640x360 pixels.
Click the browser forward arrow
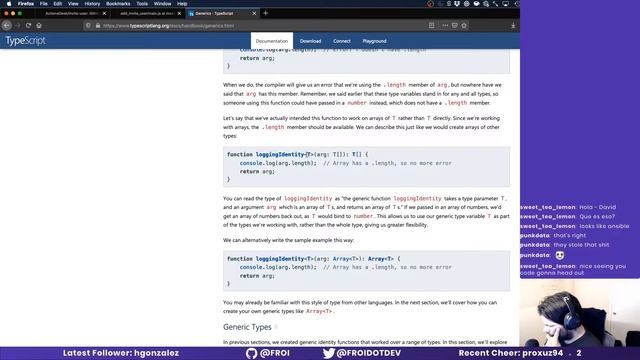point(17,25)
